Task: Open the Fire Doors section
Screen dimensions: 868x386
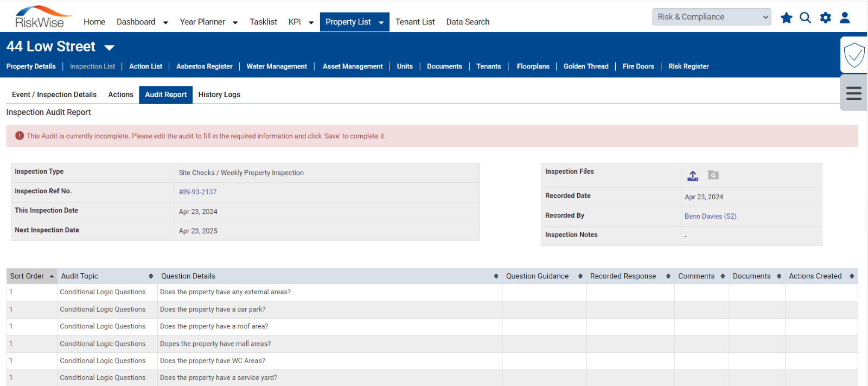Action: [638, 66]
